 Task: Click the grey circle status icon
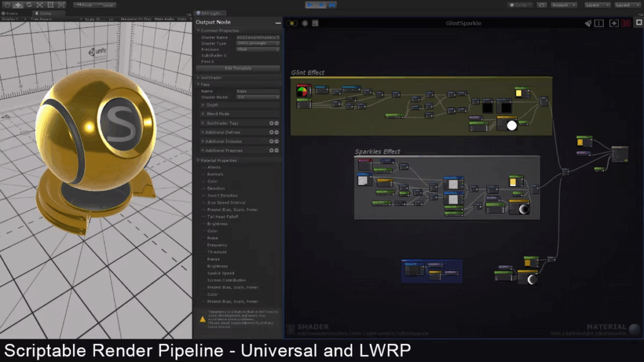pyautogui.click(x=305, y=23)
